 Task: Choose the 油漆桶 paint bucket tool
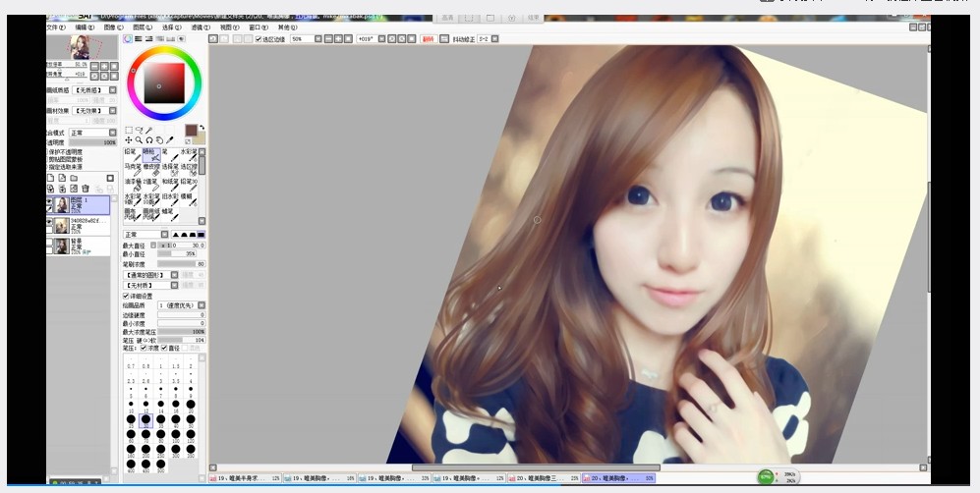[133, 185]
